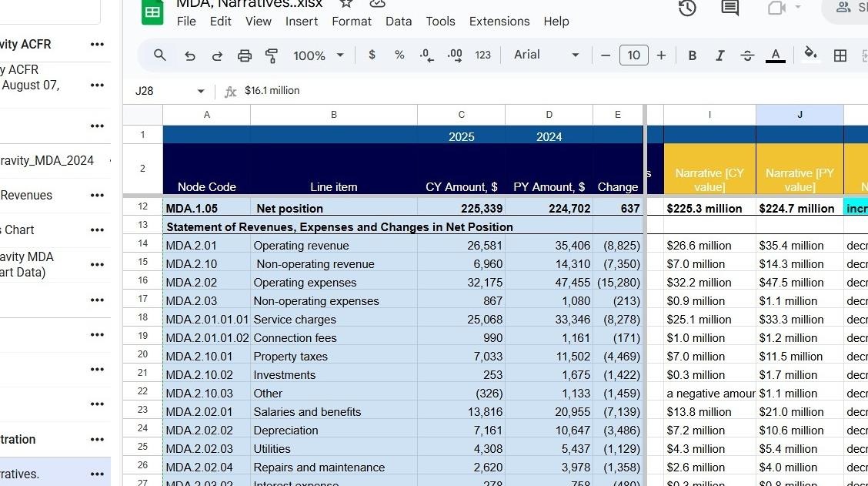
Task: Toggle italic formatting
Action: click(x=719, y=55)
